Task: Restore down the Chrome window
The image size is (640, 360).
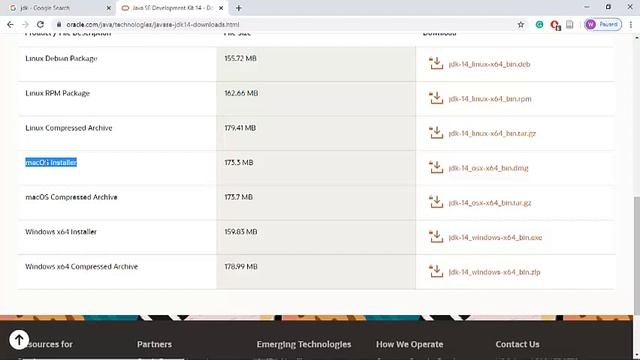Action: [x=608, y=7]
